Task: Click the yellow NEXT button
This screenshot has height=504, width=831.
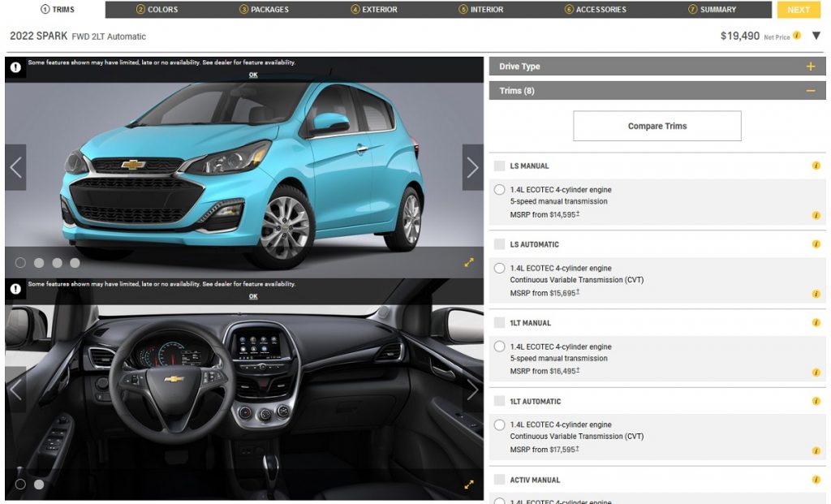Action: (x=799, y=10)
